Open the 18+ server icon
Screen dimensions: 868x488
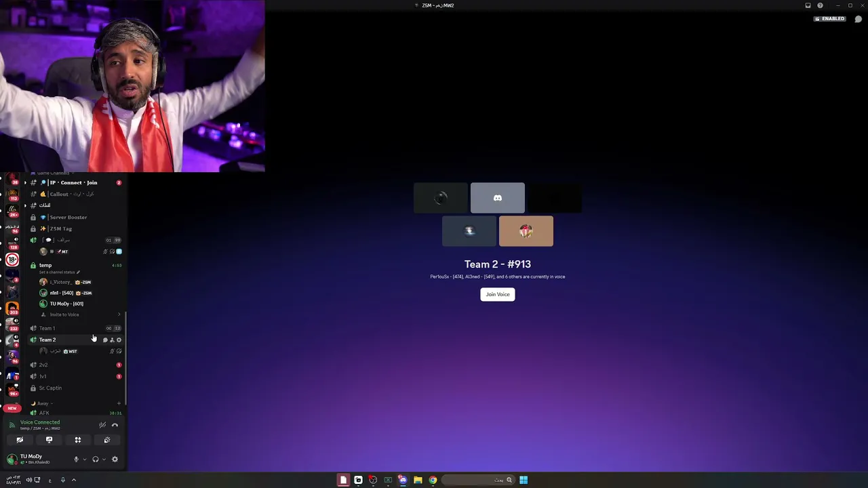12,260
